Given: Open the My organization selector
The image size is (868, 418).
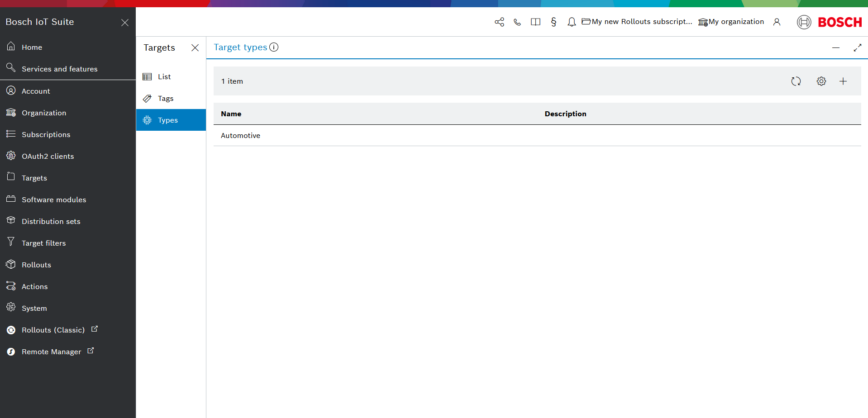Looking at the screenshot, I should click(731, 22).
